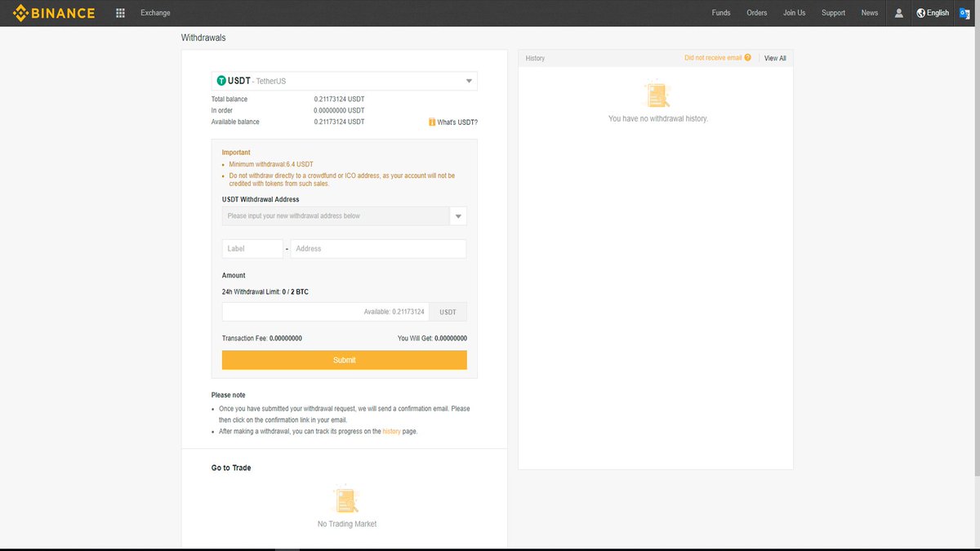Click the USDT Tether coin icon
This screenshot has width=980, height=551.
coord(221,81)
